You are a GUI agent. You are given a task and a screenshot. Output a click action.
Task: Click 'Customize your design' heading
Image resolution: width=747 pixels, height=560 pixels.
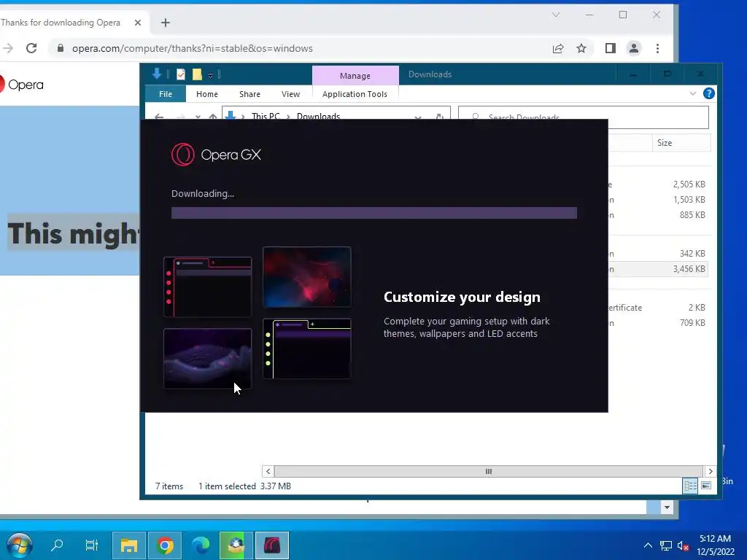tap(462, 297)
